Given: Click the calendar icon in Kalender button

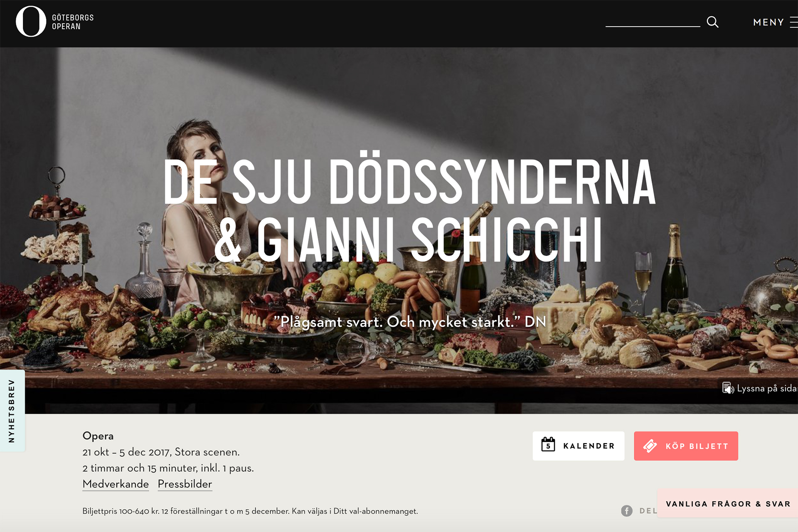Looking at the screenshot, I should [x=548, y=444].
